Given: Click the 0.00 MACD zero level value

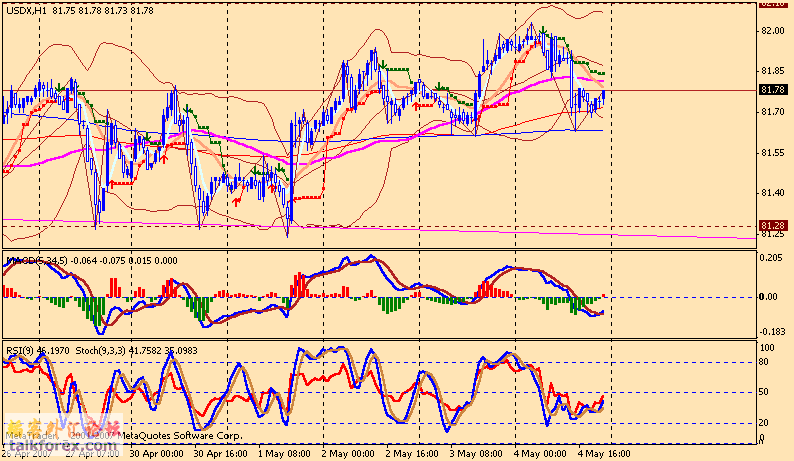Looking at the screenshot, I should point(769,297).
